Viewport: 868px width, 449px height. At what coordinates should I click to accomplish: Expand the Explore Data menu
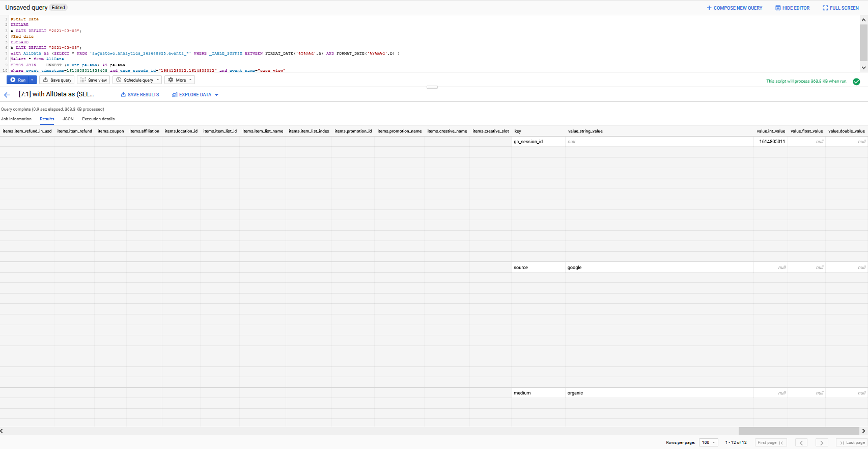coord(195,95)
